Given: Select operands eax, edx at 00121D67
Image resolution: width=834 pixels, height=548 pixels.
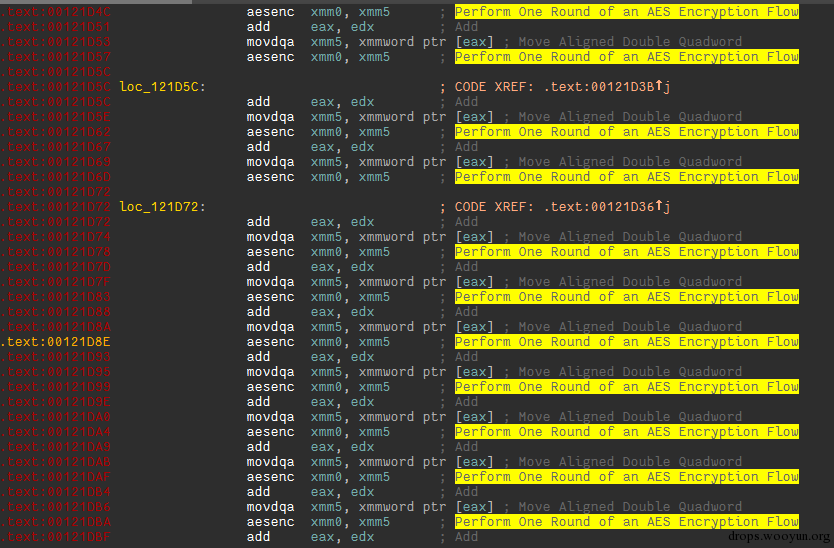Looking at the screenshot, I should click(x=343, y=147).
